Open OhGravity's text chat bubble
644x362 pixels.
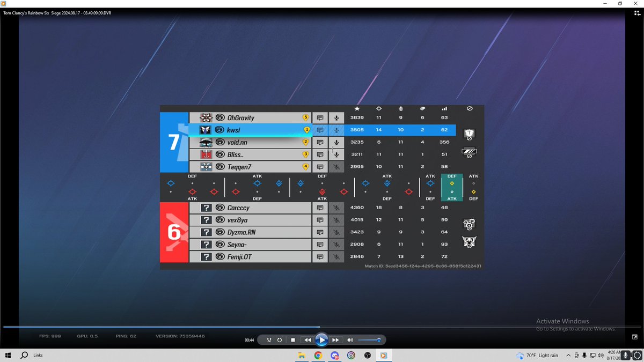point(320,117)
